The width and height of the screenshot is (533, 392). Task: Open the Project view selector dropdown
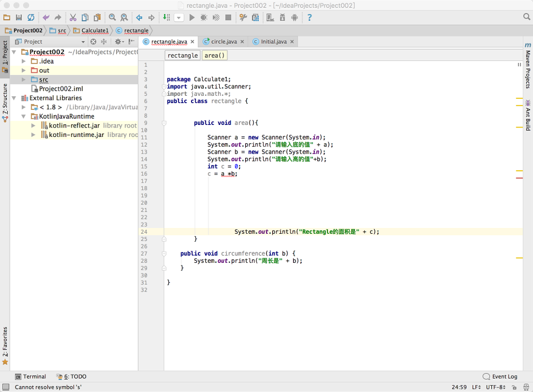point(82,42)
